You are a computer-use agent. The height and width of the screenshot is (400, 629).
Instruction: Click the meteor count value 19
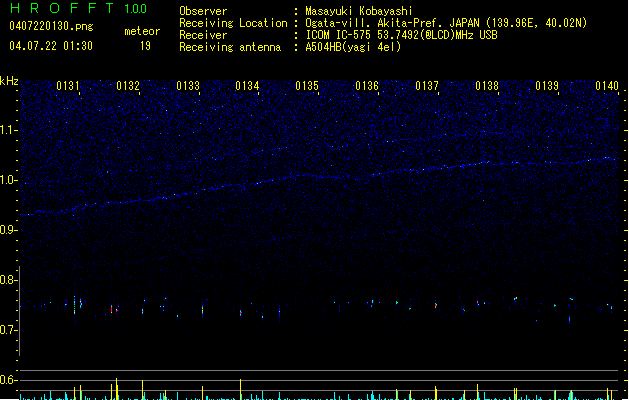click(x=145, y=46)
